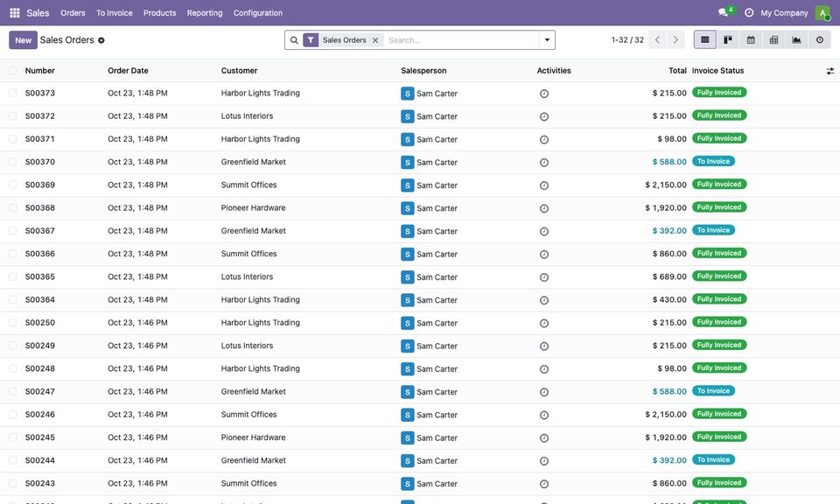Screen dimensions: 840x504
Task: Switch to graph view
Action: [x=797, y=39]
